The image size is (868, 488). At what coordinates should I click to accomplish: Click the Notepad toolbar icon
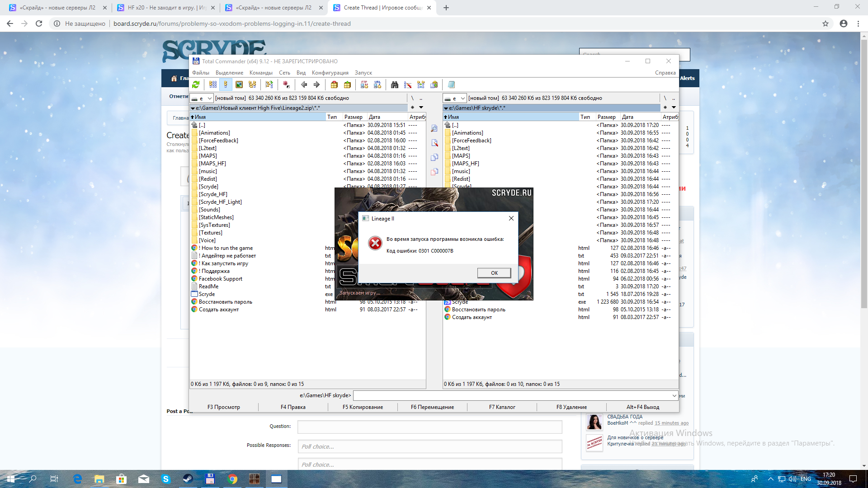pyautogui.click(x=451, y=84)
